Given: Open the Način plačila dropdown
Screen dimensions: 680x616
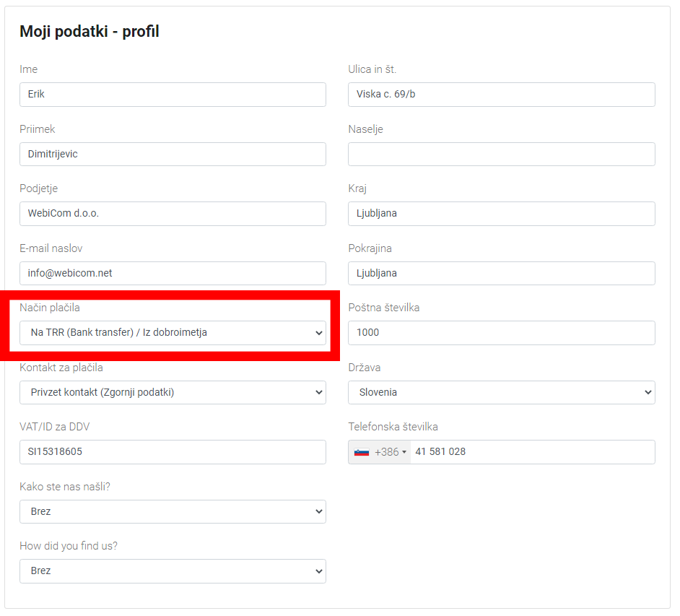Looking at the screenshot, I should click(x=173, y=333).
